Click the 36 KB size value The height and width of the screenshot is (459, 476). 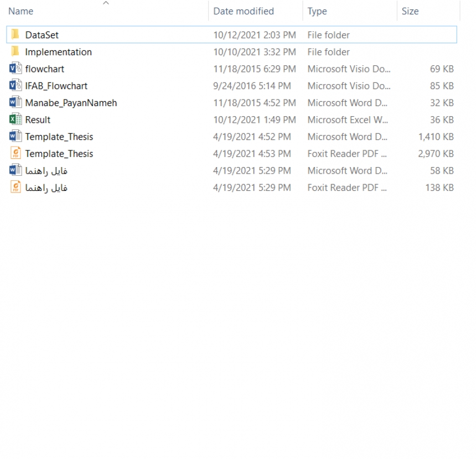(x=442, y=120)
